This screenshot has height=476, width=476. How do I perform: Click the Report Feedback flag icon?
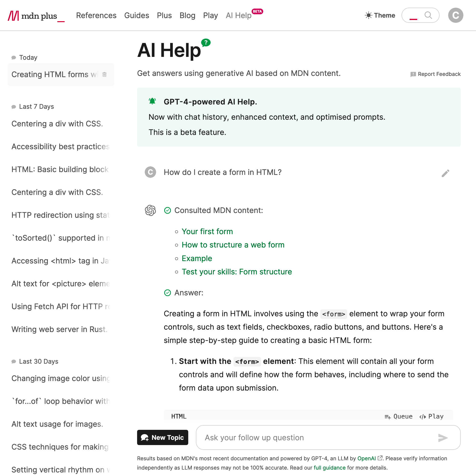coord(413,74)
